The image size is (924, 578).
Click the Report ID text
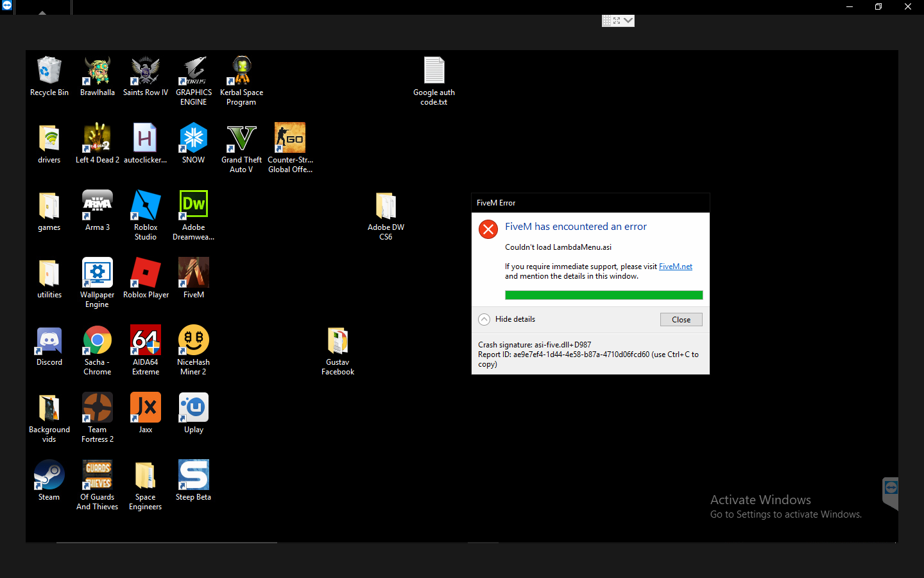point(588,359)
